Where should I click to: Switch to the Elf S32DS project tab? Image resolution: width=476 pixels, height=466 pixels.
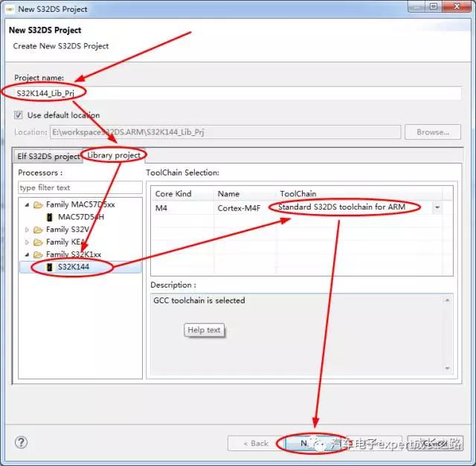tap(48, 156)
